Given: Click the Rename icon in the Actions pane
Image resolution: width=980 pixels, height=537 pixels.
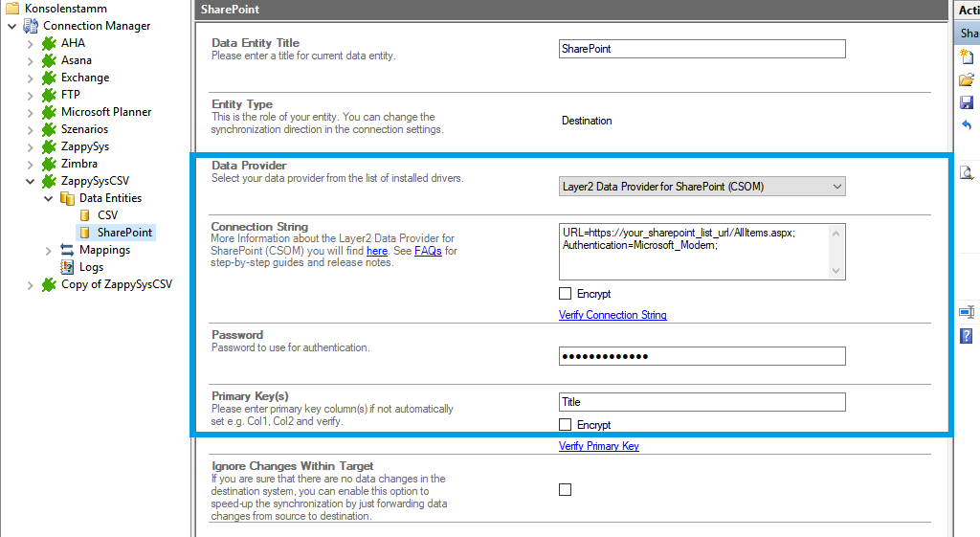Looking at the screenshot, I should coord(967,312).
